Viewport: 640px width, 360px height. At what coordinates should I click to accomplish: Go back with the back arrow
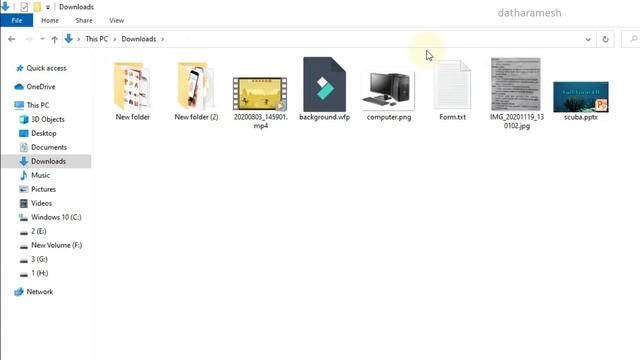(11, 39)
